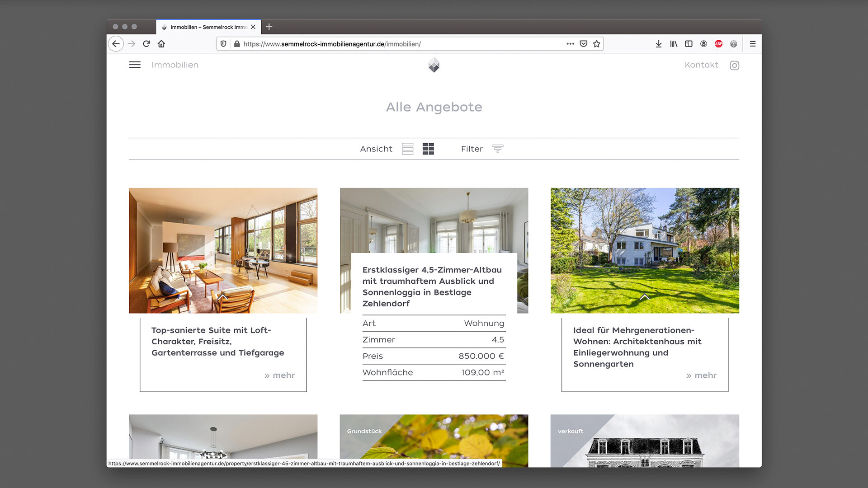Image resolution: width=868 pixels, height=488 pixels.
Task: Bookmark page with star icon
Action: [597, 44]
